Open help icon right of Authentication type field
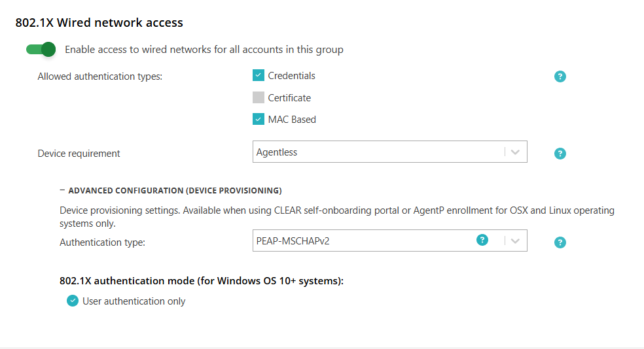 pyautogui.click(x=560, y=242)
